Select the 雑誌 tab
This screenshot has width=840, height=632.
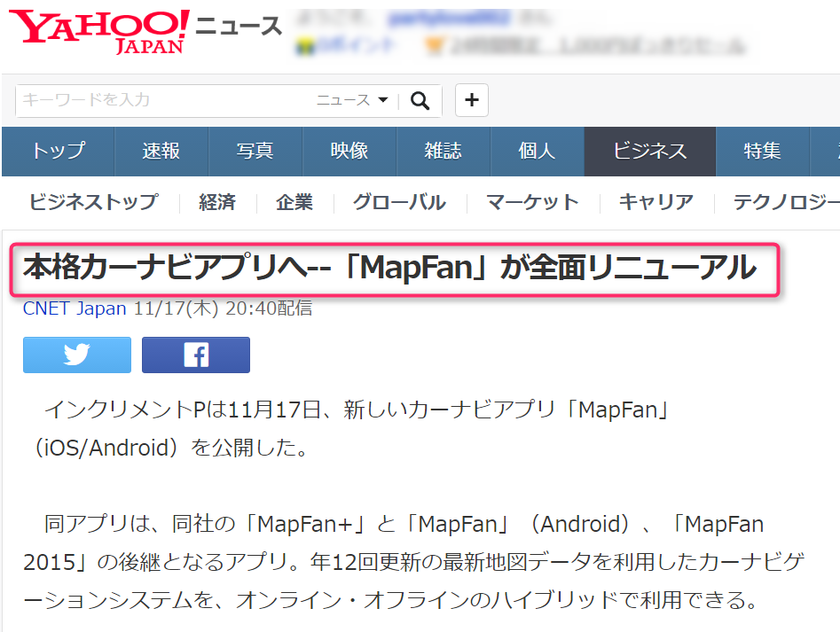[443, 152]
